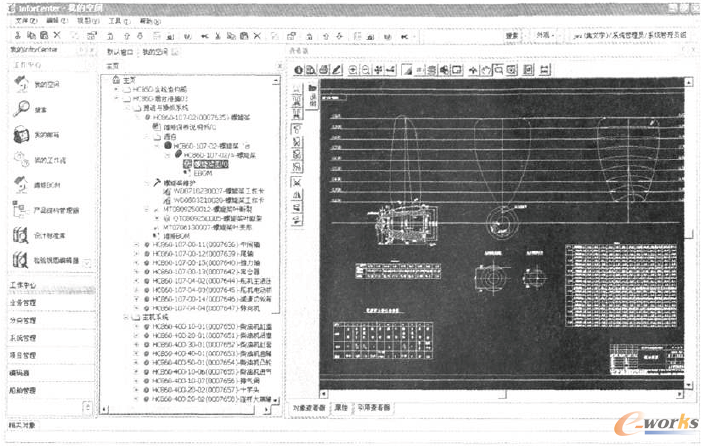Open 产品结构管理器 from the sidebar
Screen dimensions: 709x446
click(x=21, y=209)
